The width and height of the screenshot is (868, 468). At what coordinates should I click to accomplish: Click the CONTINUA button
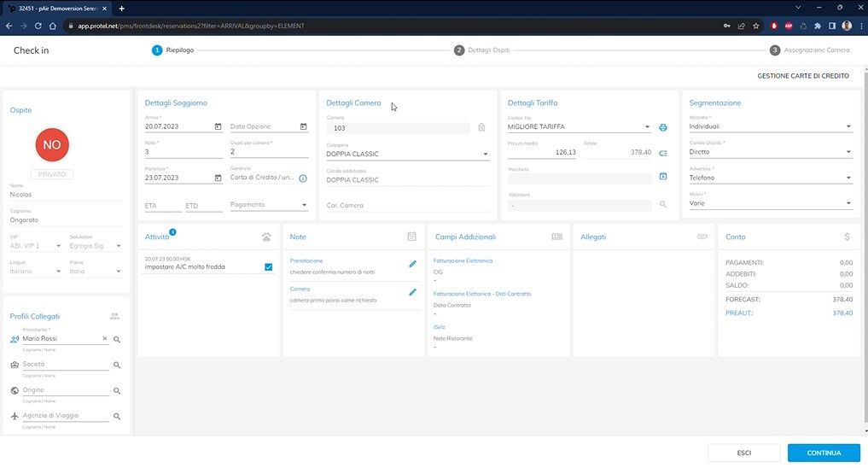point(824,453)
